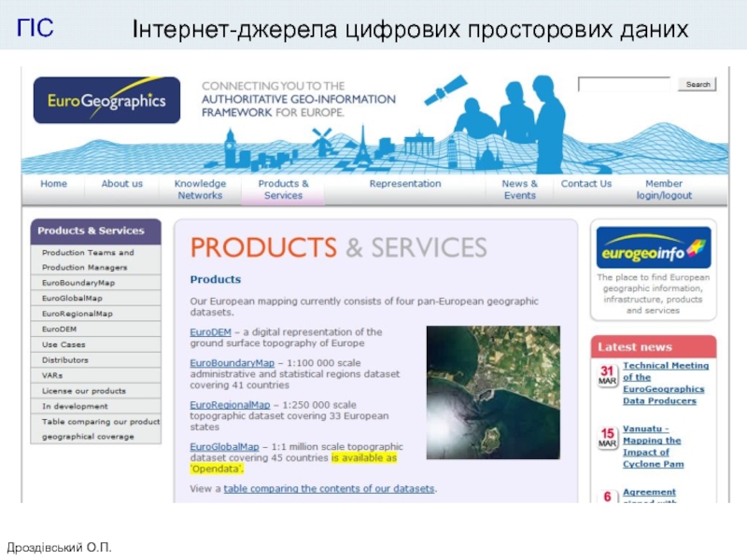The height and width of the screenshot is (560, 747).
Task: Open the About us menu
Action: [122, 184]
